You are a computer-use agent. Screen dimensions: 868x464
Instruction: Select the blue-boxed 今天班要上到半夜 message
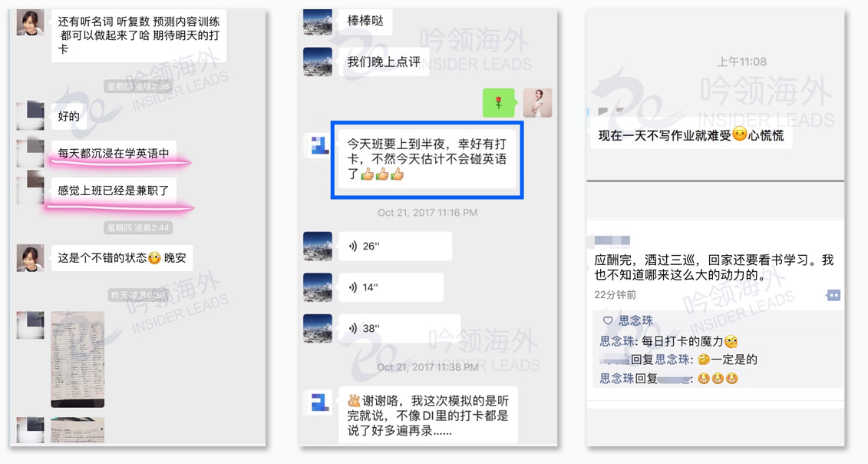point(427,160)
